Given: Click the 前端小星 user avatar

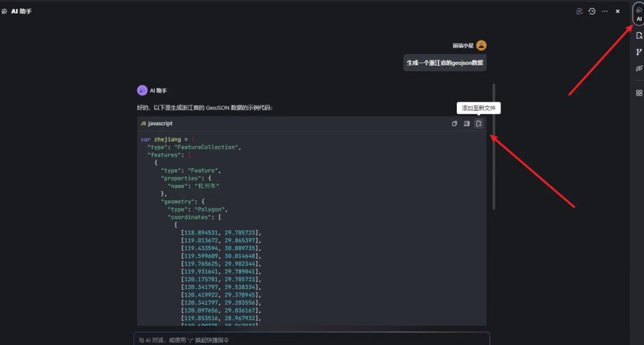Looking at the screenshot, I should pyautogui.click(x=481, y=45).
